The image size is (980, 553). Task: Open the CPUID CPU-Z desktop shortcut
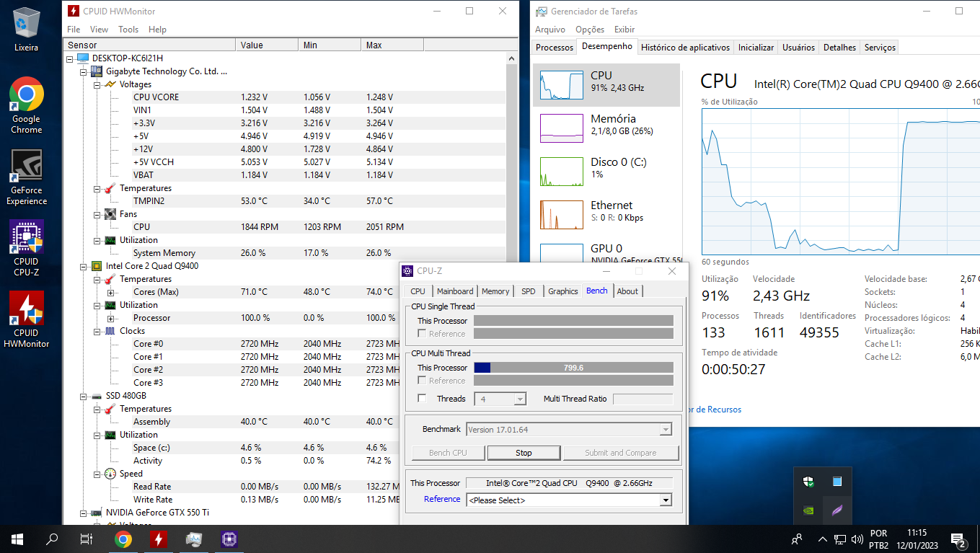[27, 249]
